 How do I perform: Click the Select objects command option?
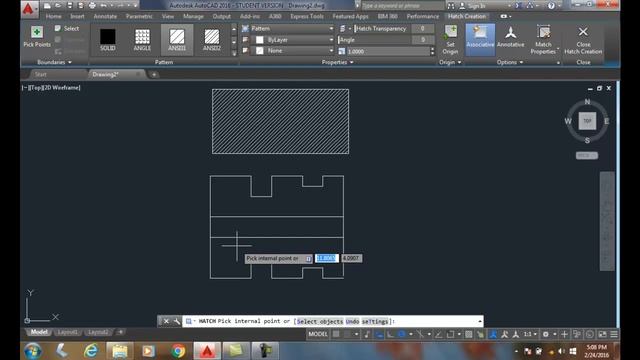coord(320,321)
